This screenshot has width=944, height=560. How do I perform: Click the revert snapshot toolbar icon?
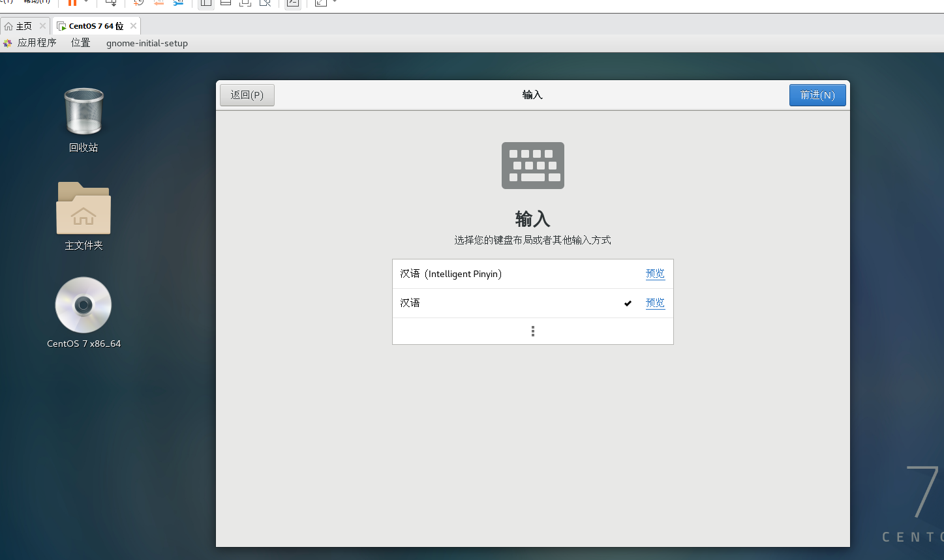[x=159, y=3]
